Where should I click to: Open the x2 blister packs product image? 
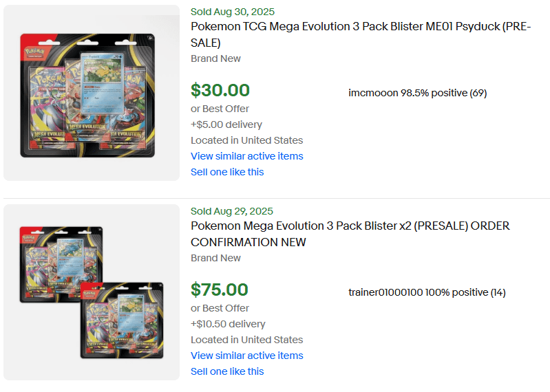91,292
